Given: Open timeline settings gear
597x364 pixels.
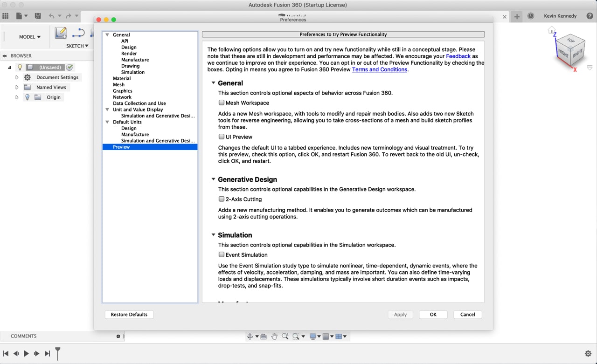Looking at the screenshot, I should (589, 354).
